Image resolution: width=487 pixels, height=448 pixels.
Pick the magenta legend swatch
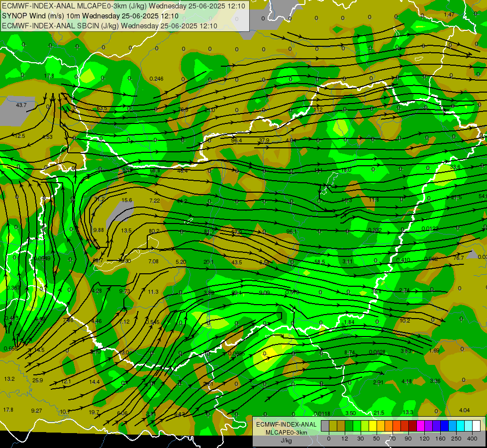click(421, 426)
